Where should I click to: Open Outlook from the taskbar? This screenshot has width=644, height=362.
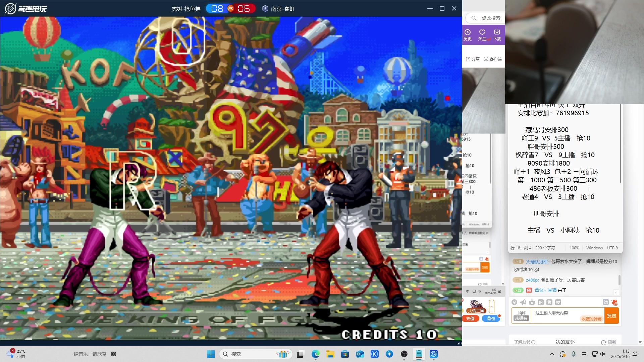360,354
